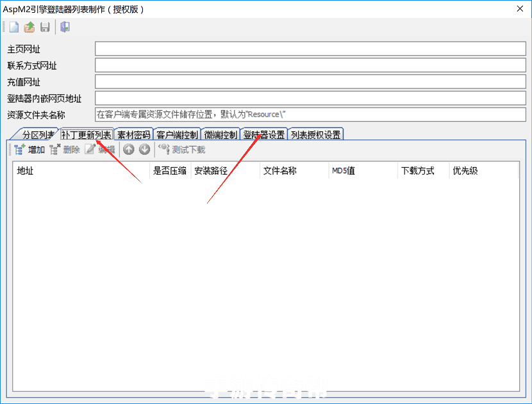Focus the 主页网址 input field
Screen dimensions: 532x404
click(x=310, y=49)
